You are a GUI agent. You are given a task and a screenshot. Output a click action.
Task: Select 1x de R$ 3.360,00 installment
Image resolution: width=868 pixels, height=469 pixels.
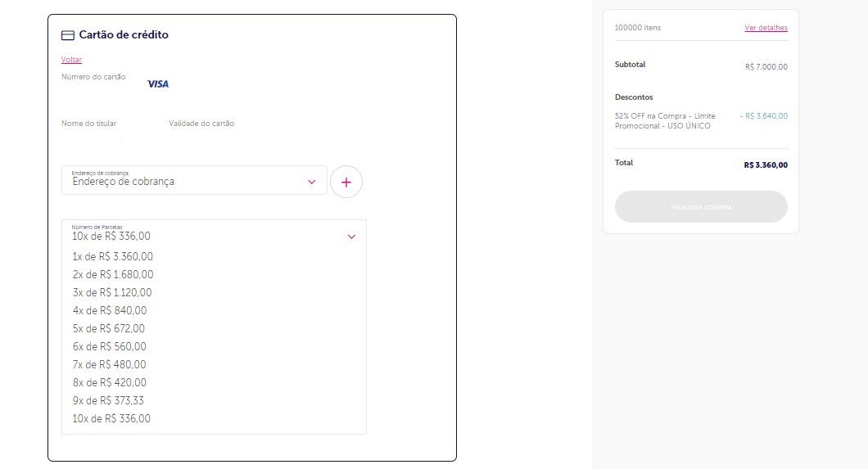tap(214, 257)
